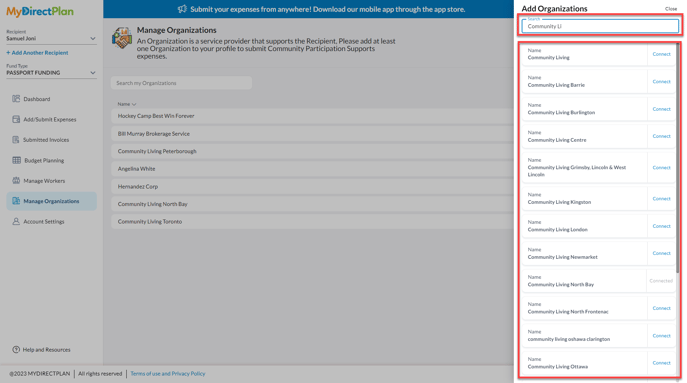Open Terms of use and Privacy Policy
The height and width of the screenshot is (383, 687).
(x=168, y=374)
